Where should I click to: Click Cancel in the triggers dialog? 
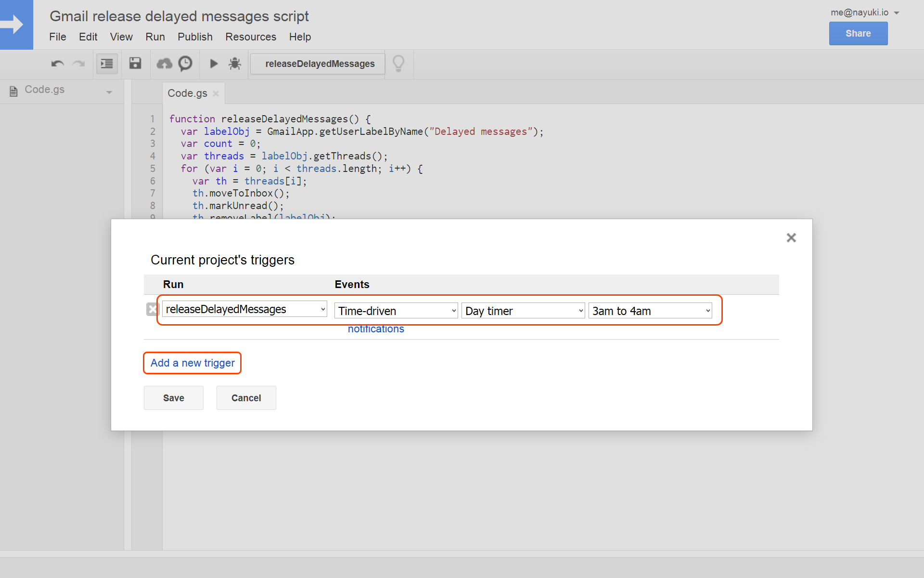[246, 398]
